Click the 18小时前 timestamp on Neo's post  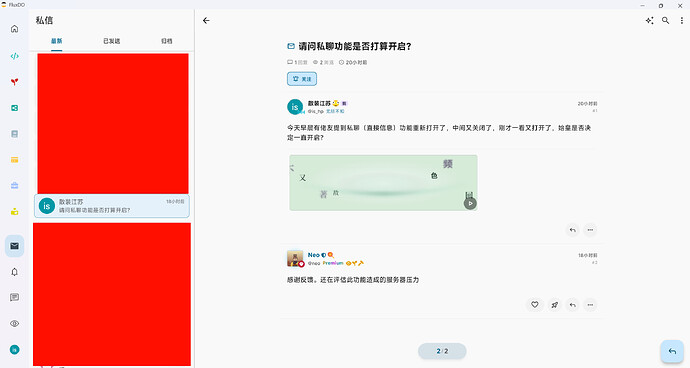(587, 255)
